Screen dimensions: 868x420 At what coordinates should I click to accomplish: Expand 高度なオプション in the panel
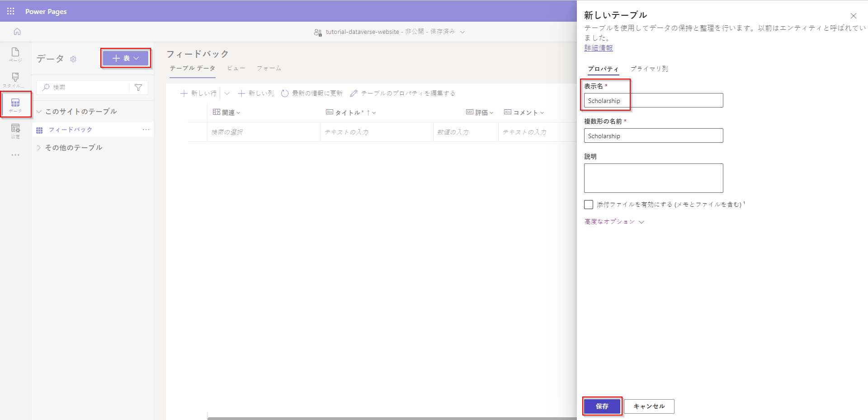[610, 222]
